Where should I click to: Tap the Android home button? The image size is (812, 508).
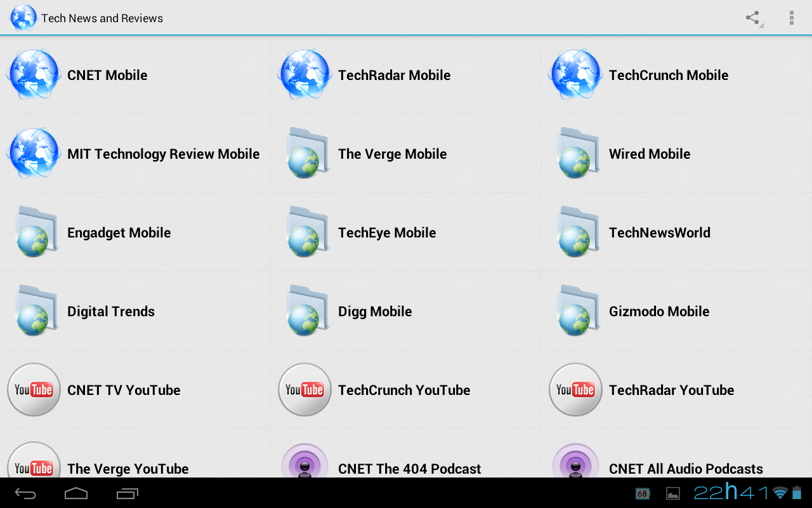click(x=76, y=493)
